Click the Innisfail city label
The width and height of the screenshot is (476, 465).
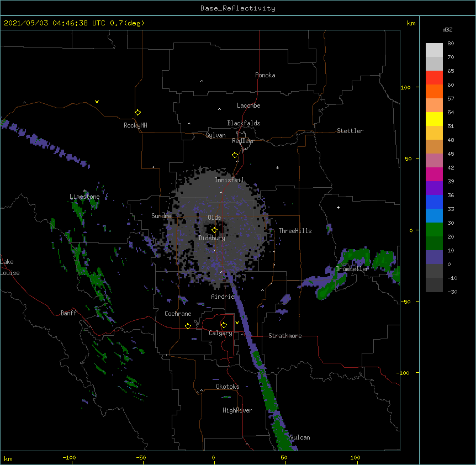click(x=229, y=180)
